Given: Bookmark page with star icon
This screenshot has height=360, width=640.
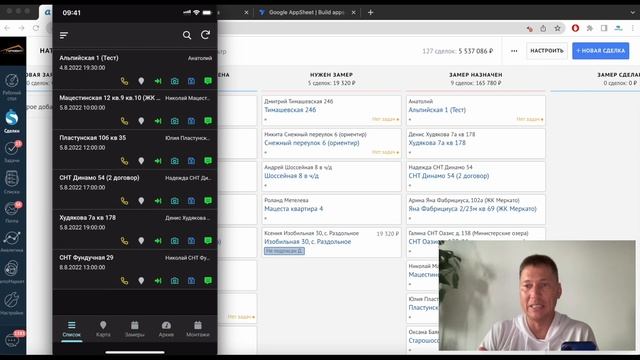Looking at the screenshot, I should pos(557,28).
